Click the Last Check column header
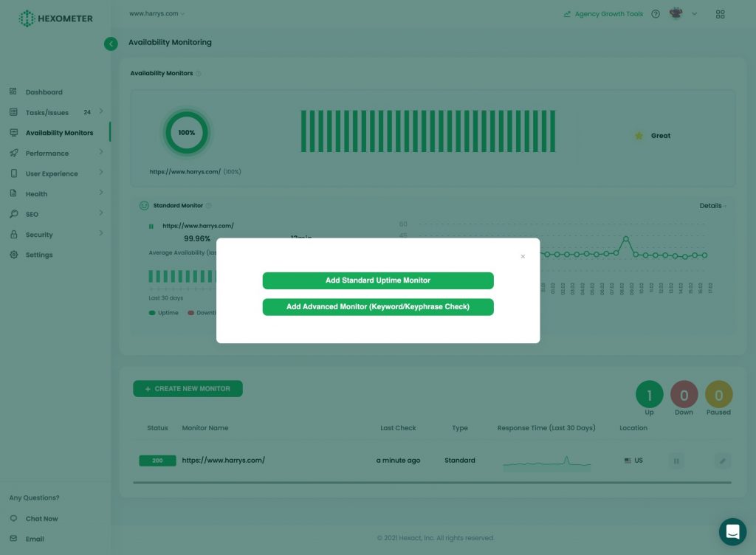The height and width of the screenshot is (555, 756). 398,428
